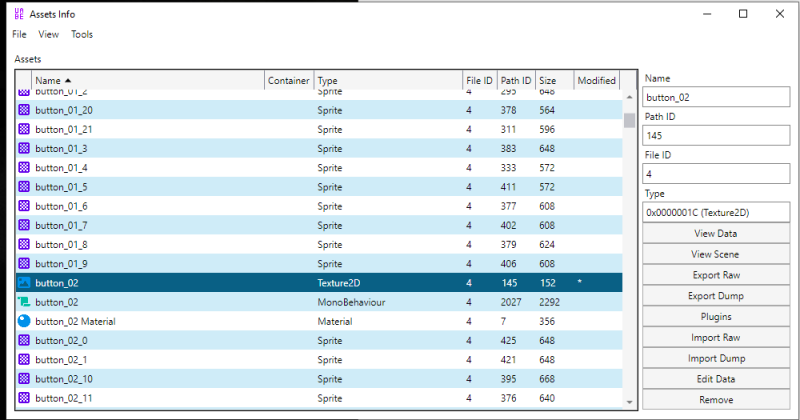The image size is (800, 420).
Task: Maximize the Assets Info window
Action: (743, 14)
